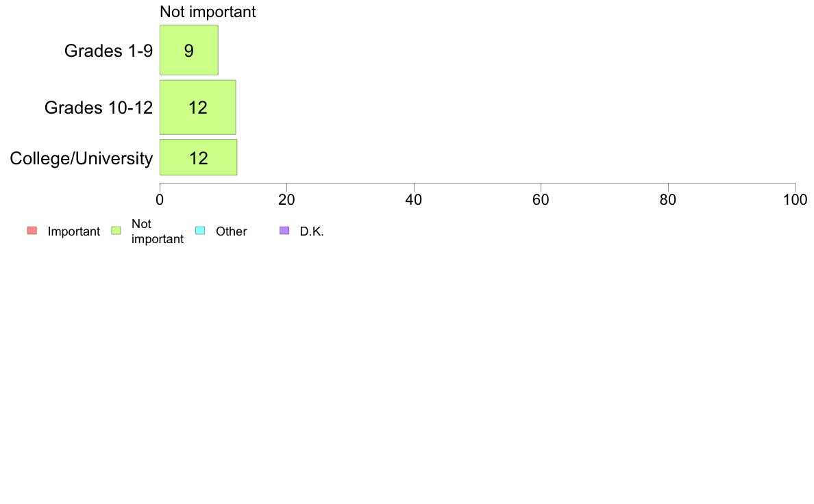Viewport: 814px width, 504px height.
Task: Click the green Not important legend swatch
Action: [x=116, y=231]
